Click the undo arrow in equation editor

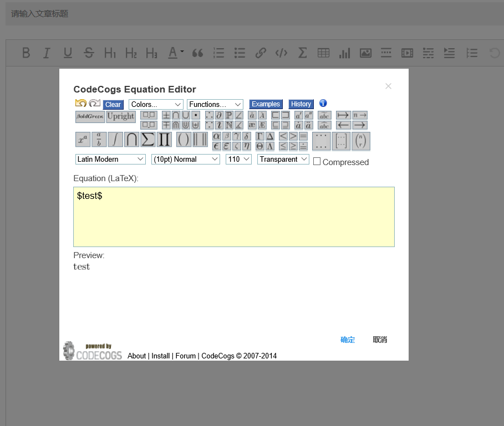tap(81, 103)
